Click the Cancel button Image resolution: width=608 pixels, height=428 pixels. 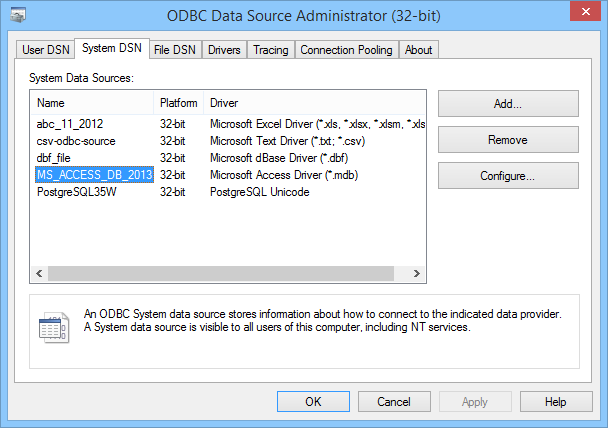pyautogui.click(x=394, y=401)
